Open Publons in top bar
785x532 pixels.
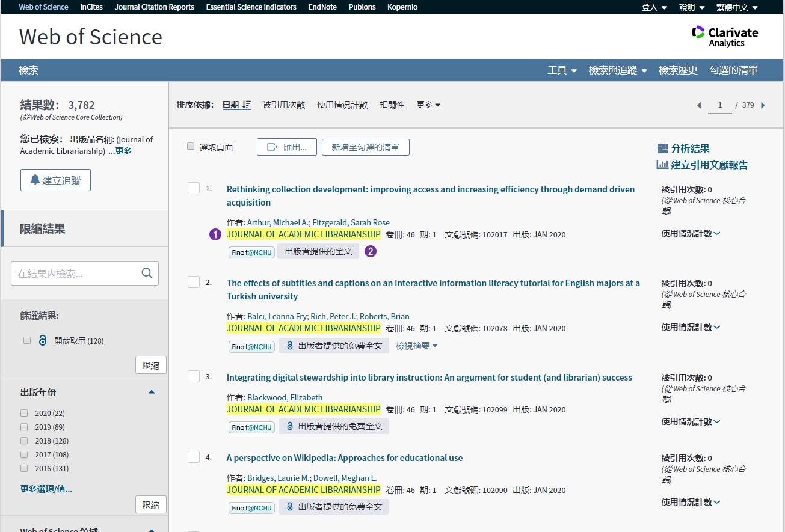point(362,7)
